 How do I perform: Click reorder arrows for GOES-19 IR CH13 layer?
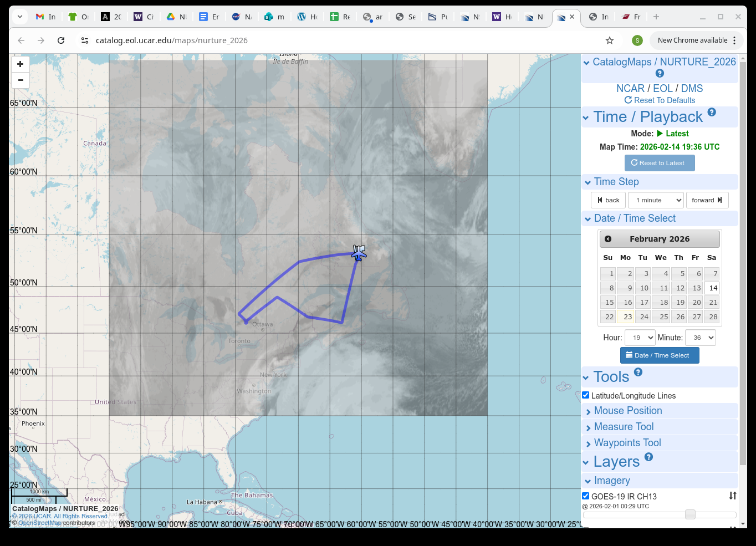(x=732, y=496)
